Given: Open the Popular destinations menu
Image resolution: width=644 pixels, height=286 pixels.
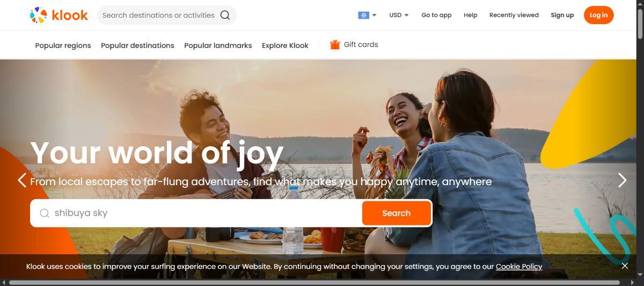Looking at the screenshot, I should pos(137,46).
